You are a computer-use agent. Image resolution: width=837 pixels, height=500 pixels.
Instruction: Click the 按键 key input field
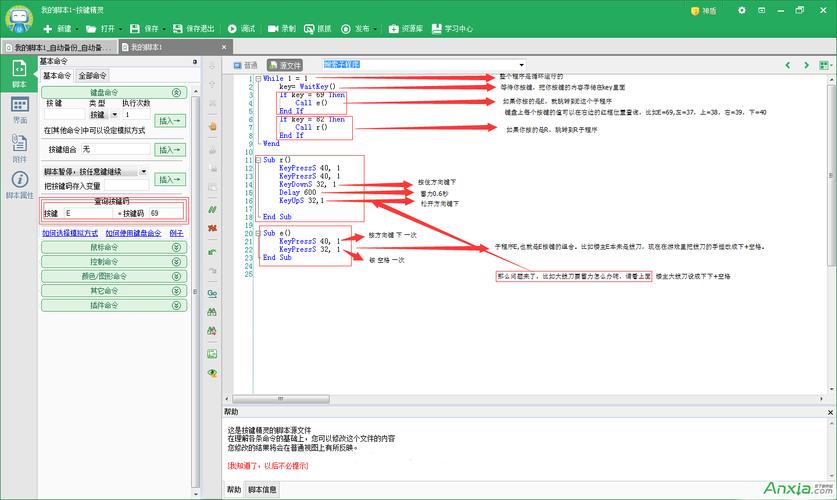point(64,114)
